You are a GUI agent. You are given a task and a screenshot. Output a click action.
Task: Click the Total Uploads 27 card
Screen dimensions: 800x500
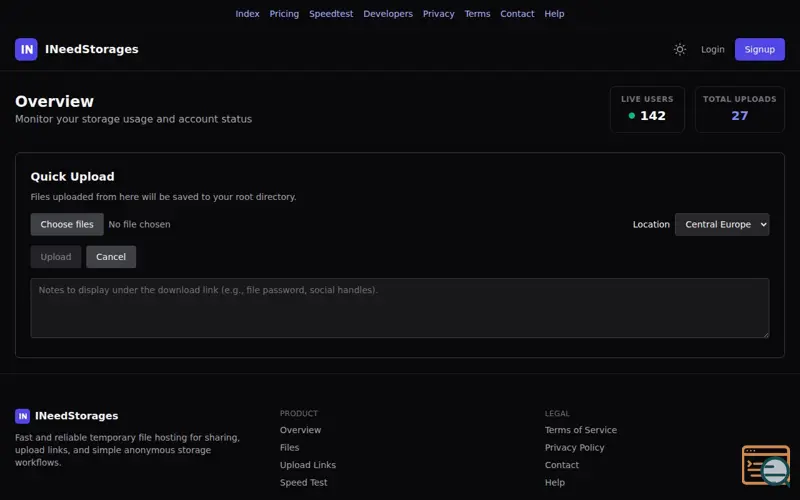click(739, 109)
